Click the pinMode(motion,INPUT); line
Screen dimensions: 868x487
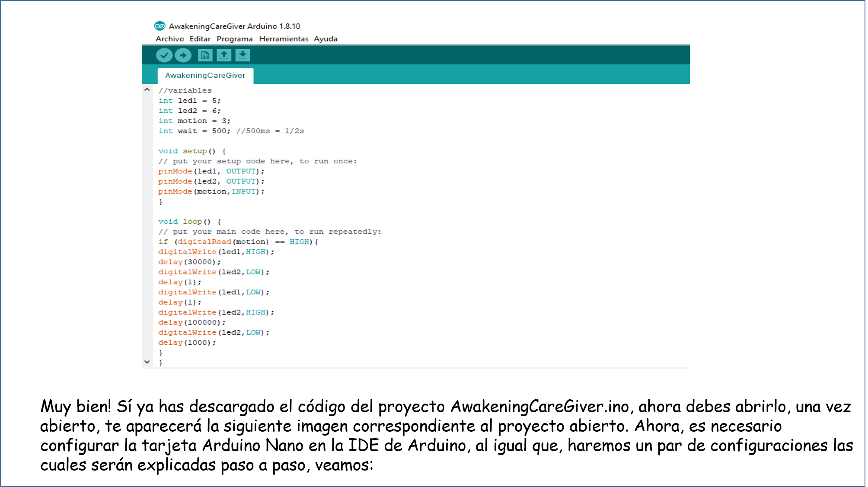point(211,191)
